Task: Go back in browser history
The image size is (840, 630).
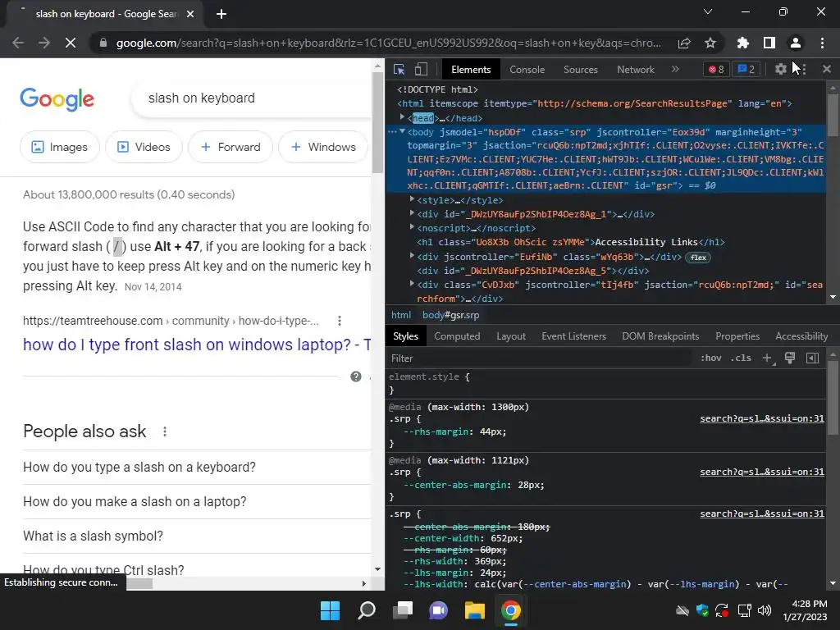Action: (x=18, y=43)
